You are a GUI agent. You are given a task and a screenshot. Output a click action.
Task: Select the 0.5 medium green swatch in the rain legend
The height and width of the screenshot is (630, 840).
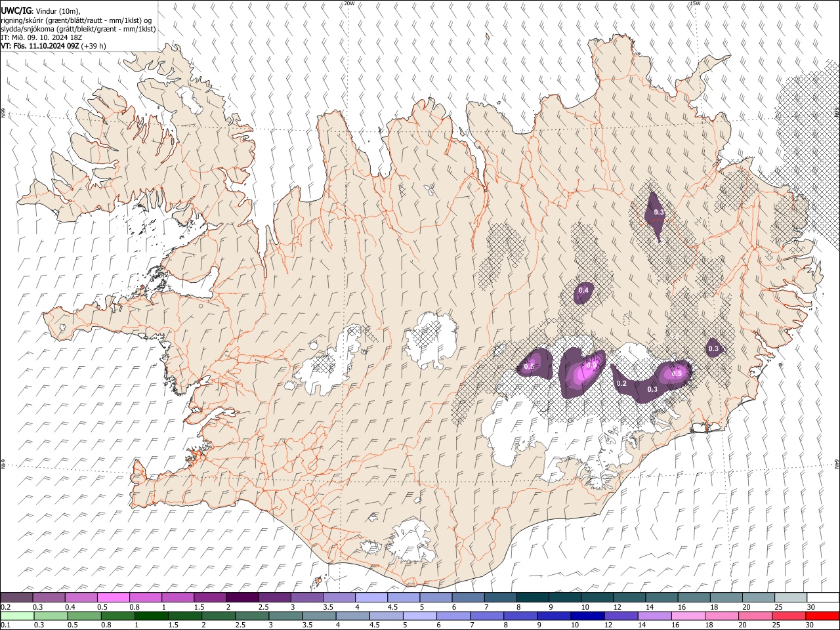(85, 616)
